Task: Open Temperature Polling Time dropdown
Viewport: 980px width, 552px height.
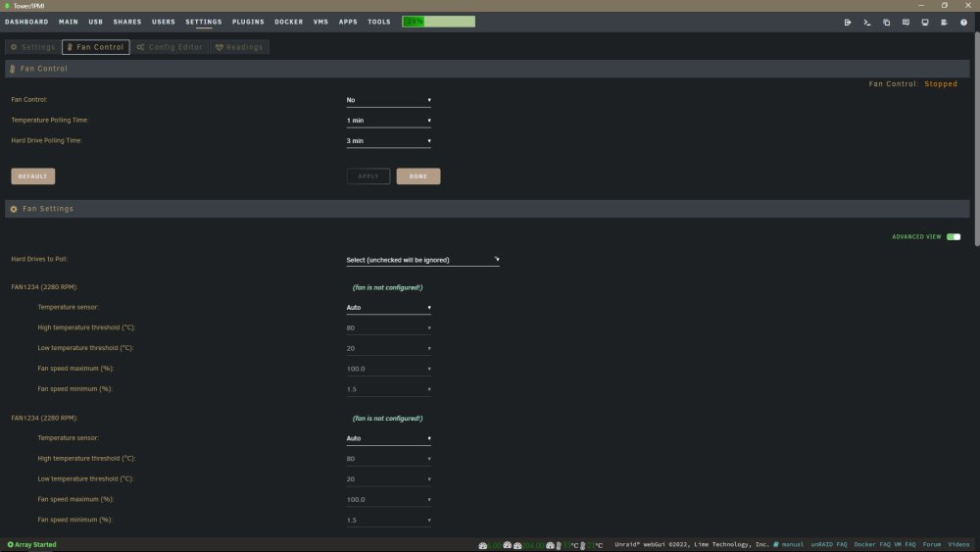Action: [389, 121]
